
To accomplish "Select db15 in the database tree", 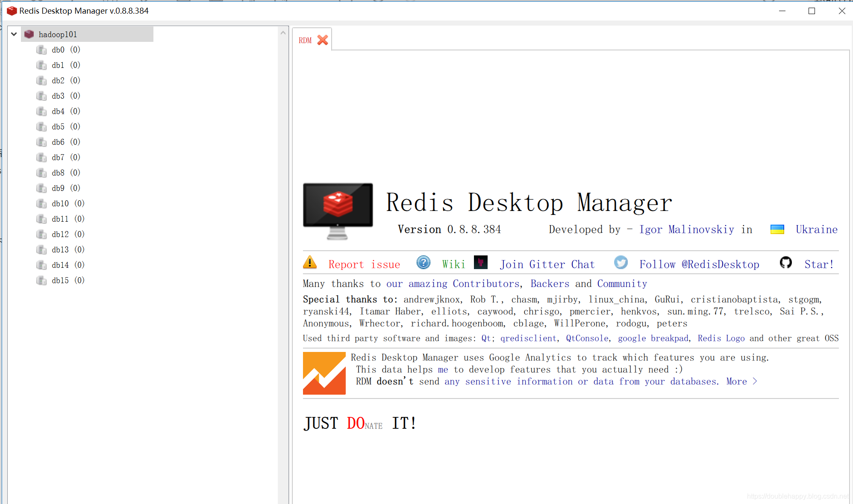I will pos(60,281).
